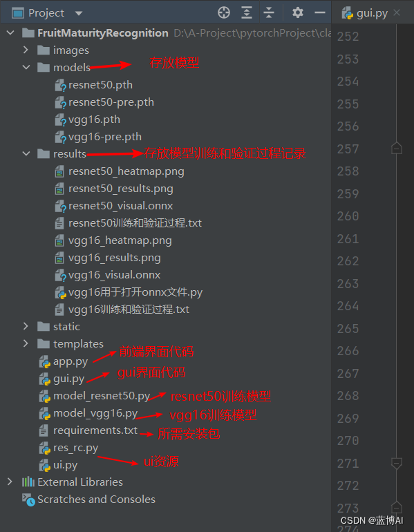Image resolution: width=414 pixels, height=532 pixels.
Task: Click the app.py Python file icon
Action: pos(44,361)
